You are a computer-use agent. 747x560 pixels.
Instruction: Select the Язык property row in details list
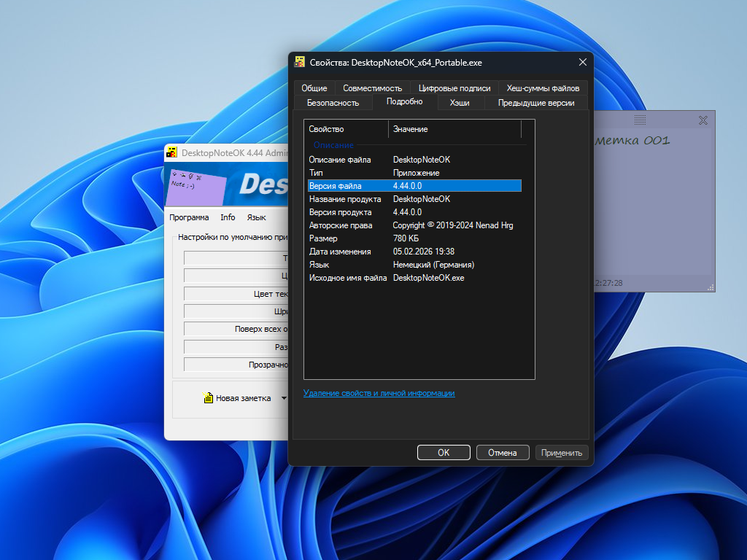pos(414,265)
